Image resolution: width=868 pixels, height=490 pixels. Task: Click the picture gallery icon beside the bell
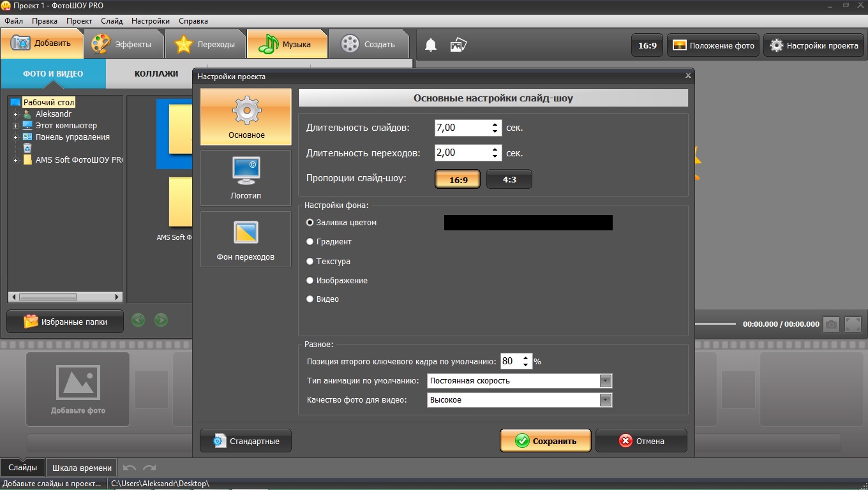coord(458,45)
